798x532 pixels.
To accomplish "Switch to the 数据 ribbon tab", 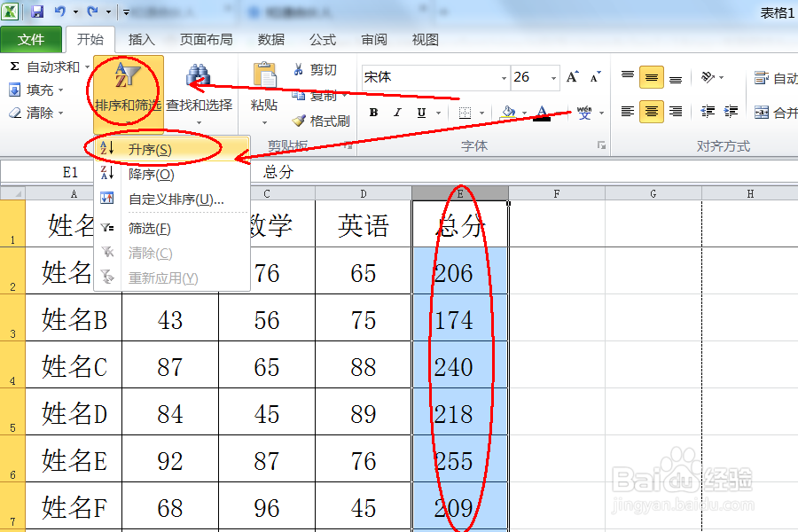I will pos(270,39).
